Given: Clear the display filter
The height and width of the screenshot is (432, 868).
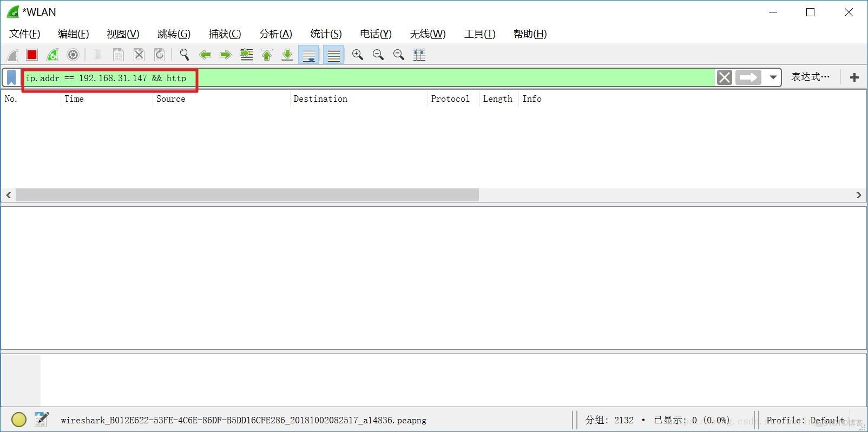Looking at the screenshot, I should click(725, 78).
